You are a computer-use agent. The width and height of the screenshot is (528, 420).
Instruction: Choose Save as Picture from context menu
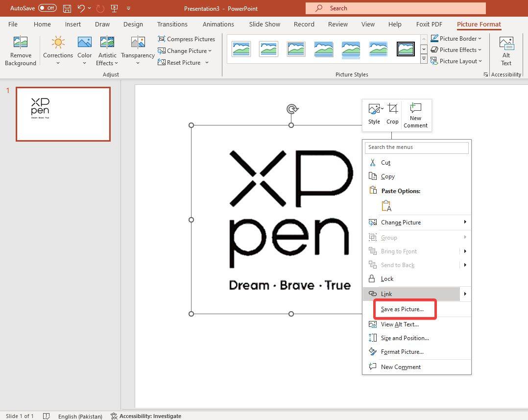point(402,309)
